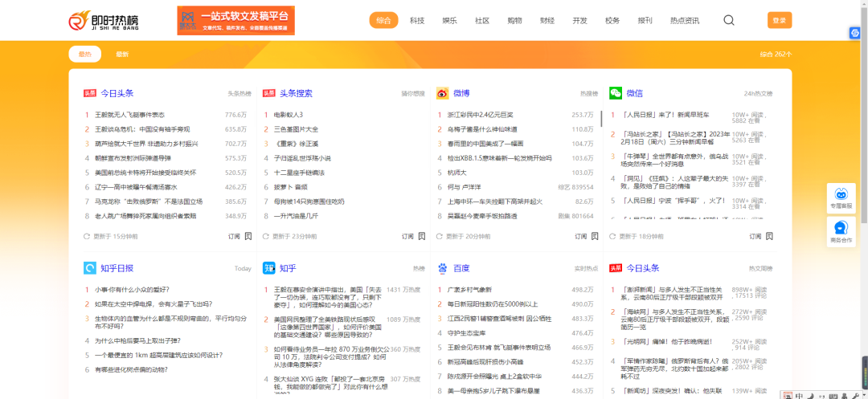Open search term 《重紫》徐正溪

(x=297, y=144)
